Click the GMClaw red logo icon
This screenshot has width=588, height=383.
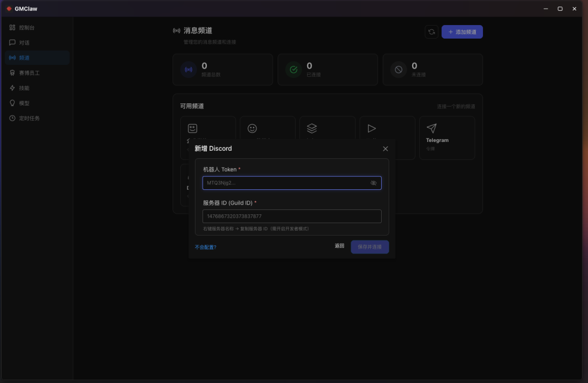tap(9, 9)
